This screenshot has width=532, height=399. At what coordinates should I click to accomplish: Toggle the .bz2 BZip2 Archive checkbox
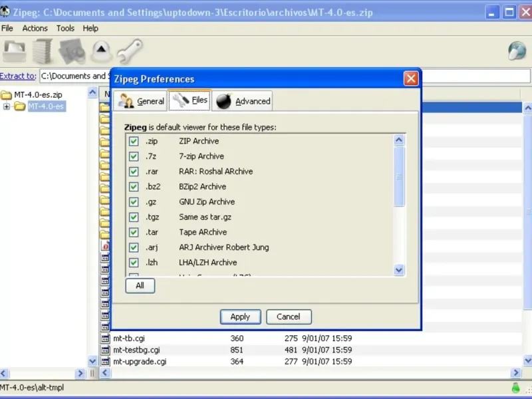134,187
